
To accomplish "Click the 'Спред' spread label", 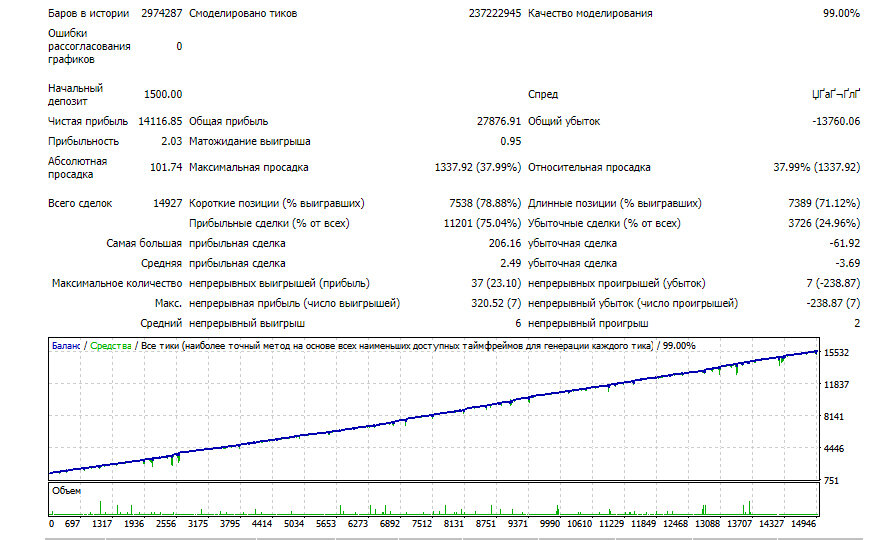I will pos(542,94).
